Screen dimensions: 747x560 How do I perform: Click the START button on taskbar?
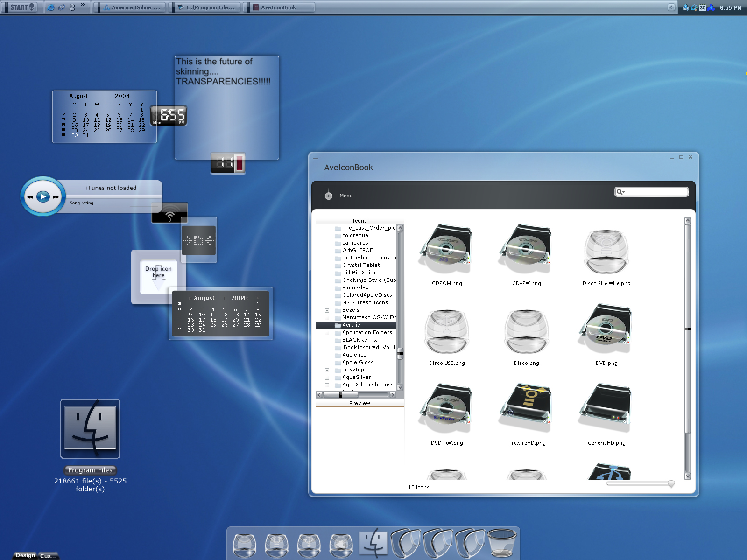[x=21, y=7]
